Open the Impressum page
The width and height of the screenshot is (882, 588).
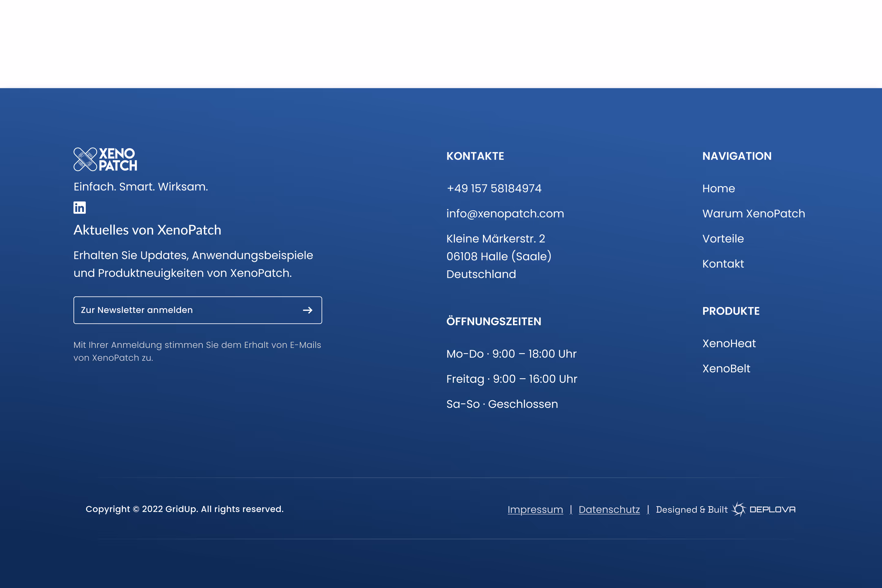[535, 509]
